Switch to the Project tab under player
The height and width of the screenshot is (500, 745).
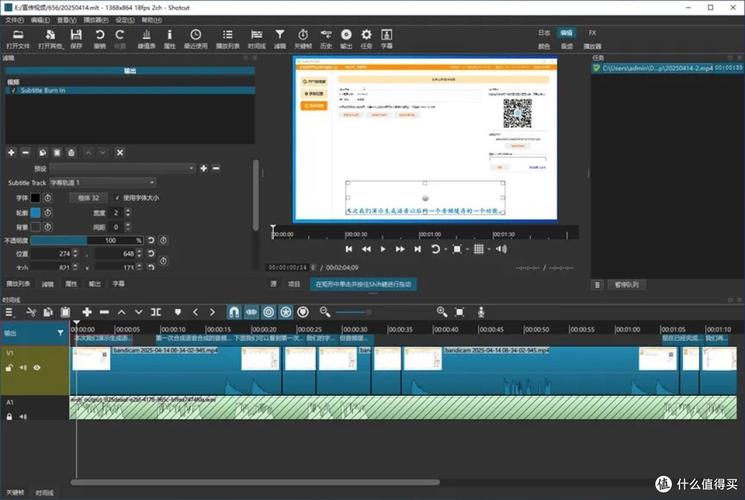point(294,284)
